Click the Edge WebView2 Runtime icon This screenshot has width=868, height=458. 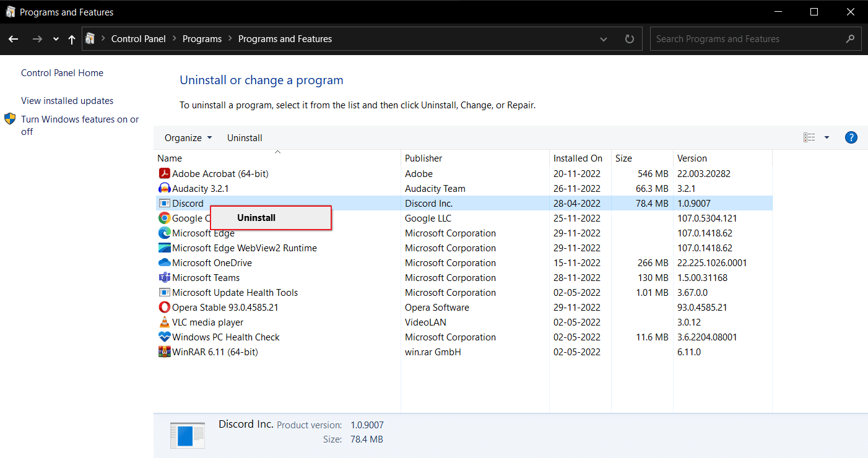click(x=164, y=248)
